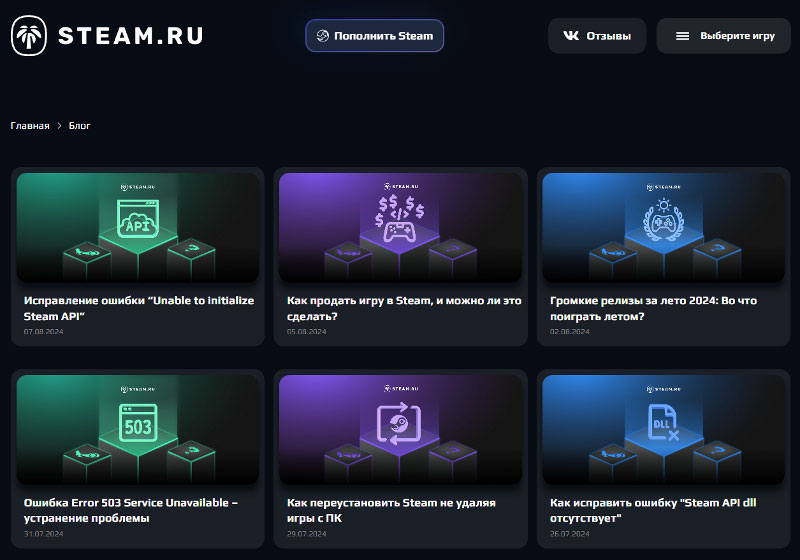Open article Как переустановить Steam не удаляя игры

coord(391,510)
